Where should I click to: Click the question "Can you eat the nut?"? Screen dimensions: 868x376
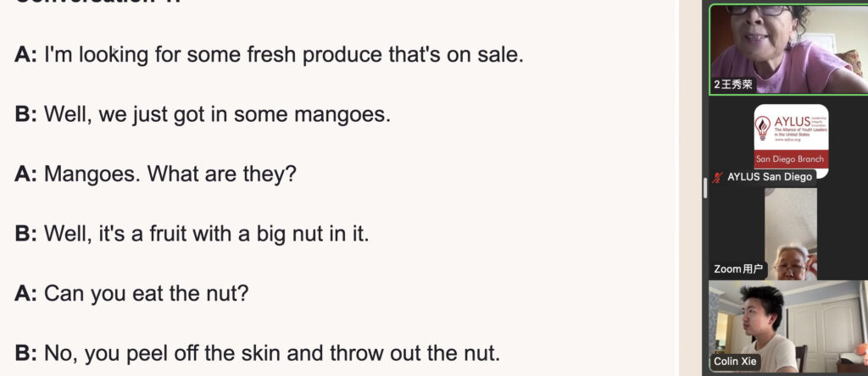pyautogui.click(x=131, y=294)
